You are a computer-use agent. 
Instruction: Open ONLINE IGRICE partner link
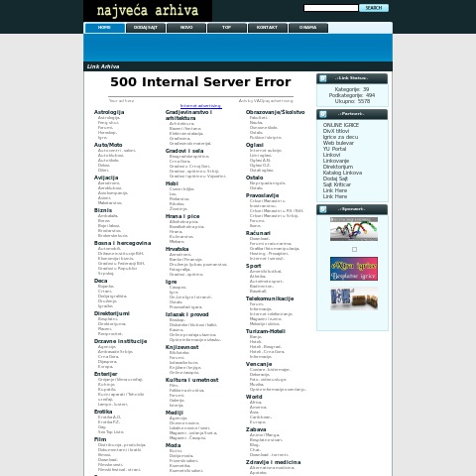[341, 125]
